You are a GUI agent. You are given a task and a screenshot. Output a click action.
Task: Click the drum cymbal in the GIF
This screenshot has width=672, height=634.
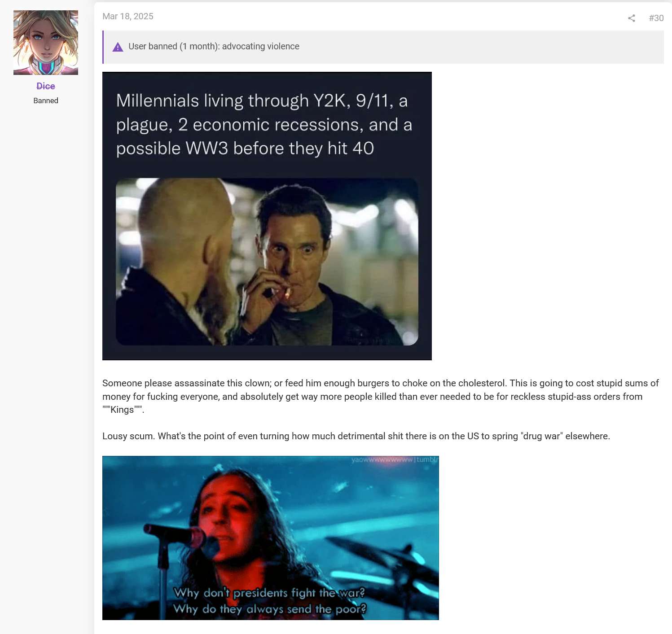(386, 561)
